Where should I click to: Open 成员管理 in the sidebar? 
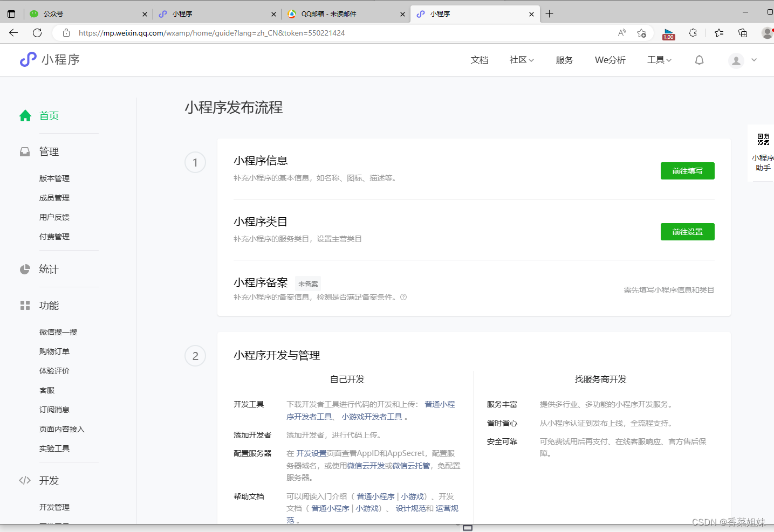54,198
